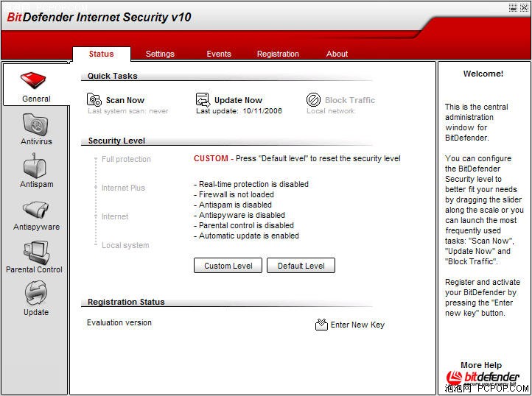The height and width of the screenshot is (396, 532).
Task: Click 'Firewall is not loaded' line
Action: (234, 194)
